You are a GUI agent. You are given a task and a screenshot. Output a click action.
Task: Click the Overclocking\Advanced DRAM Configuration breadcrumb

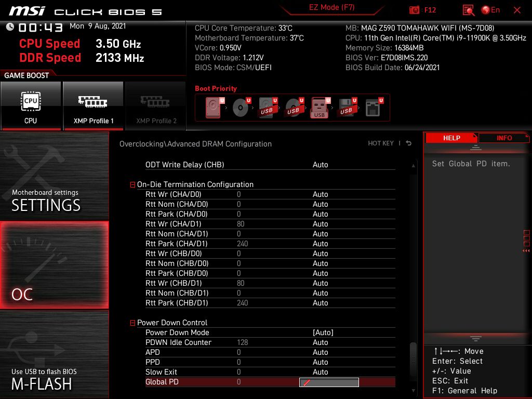195,144
